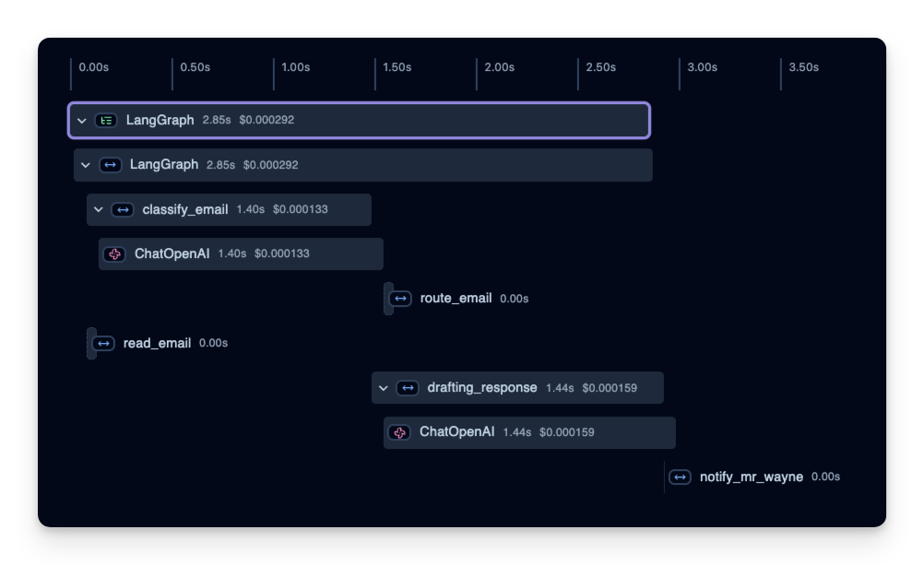Select the route_email span label
Screen dimensions: 924x565
coord(456,299)
